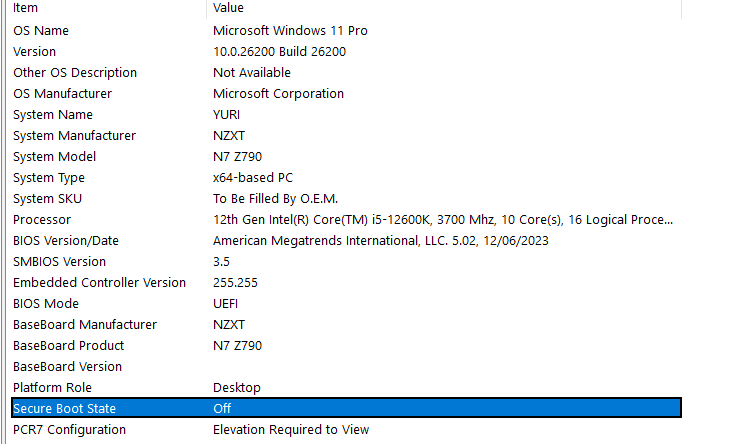Select the System Name row
This screenshot has height=444, width=753.
(x=53, y=115)
